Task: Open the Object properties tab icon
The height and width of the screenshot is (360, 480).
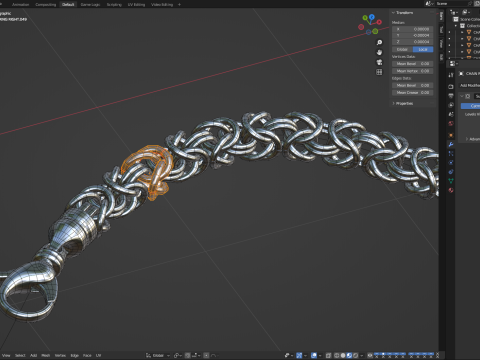Action: point(451,135)
